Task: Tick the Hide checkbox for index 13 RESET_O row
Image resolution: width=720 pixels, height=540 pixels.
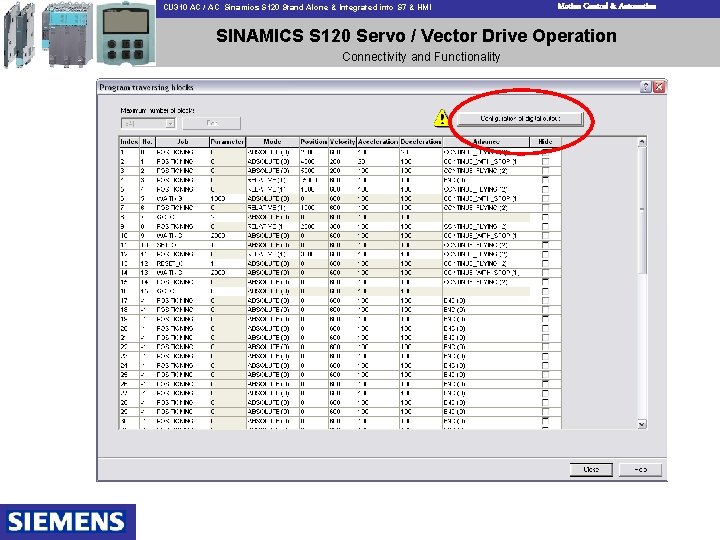Action: point(545,264)
